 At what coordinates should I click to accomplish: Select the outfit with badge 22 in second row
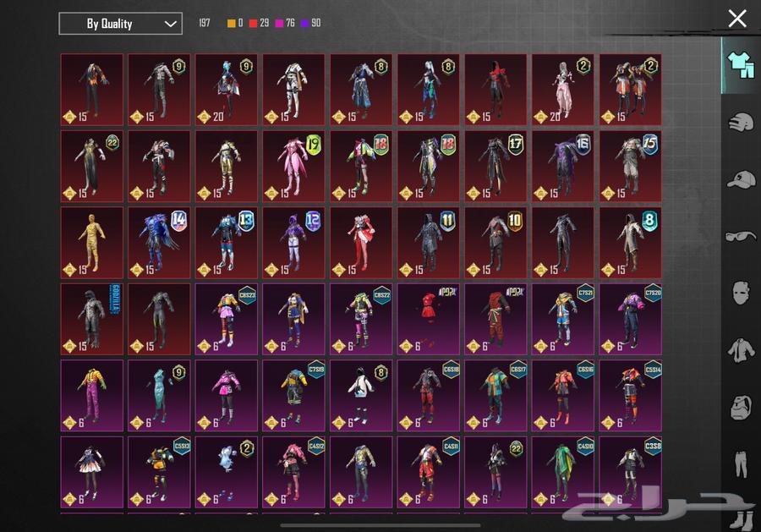[x=91, y=166]
